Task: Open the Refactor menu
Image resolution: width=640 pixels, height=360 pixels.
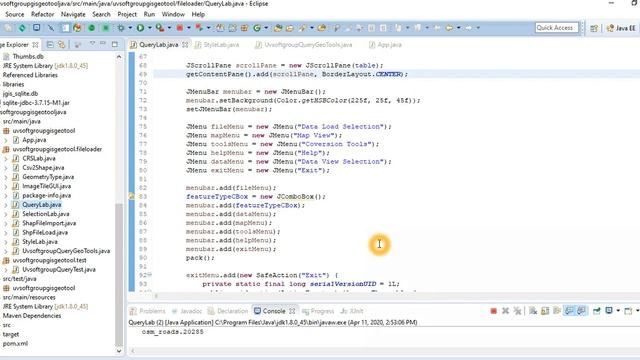Action: pyautogui.click(x=42, y=14)
